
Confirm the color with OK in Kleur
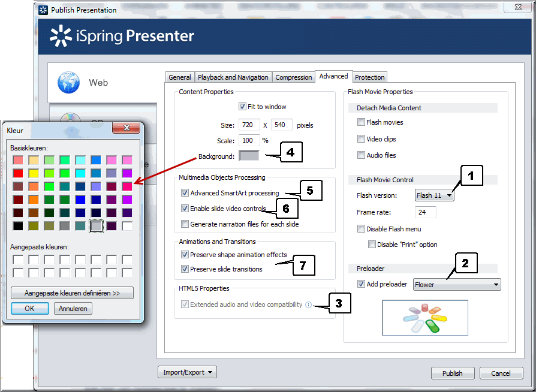(x=30, y=308)
